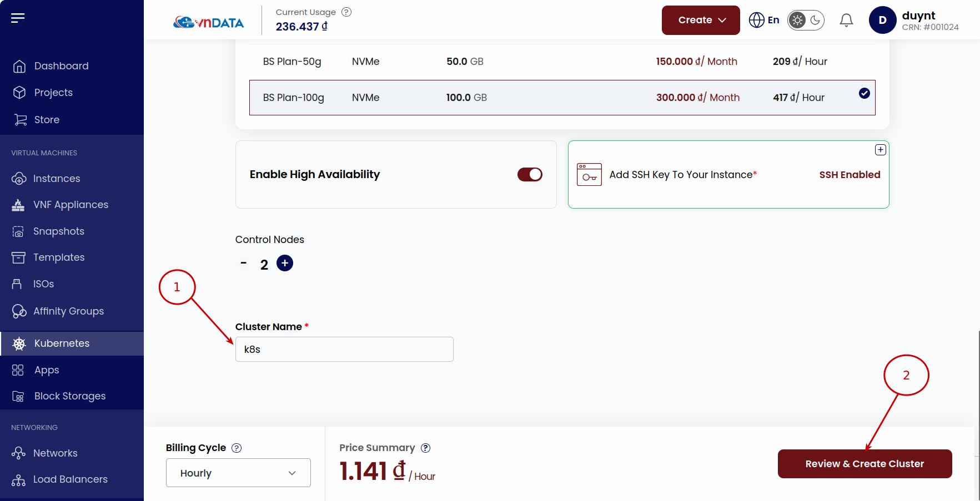
Task: Click the plus icon on SSH Key card
Action: pos(881,150)
